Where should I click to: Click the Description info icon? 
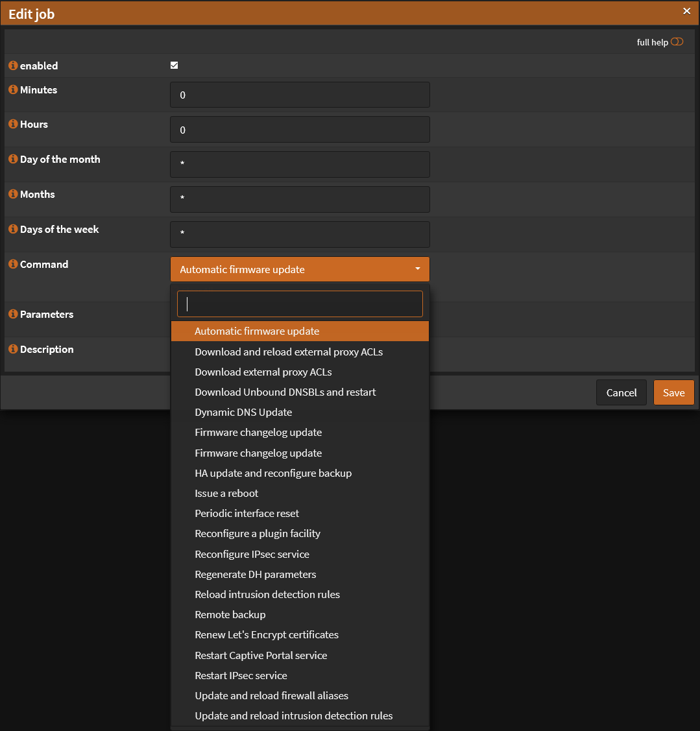[x=13, y=350]
